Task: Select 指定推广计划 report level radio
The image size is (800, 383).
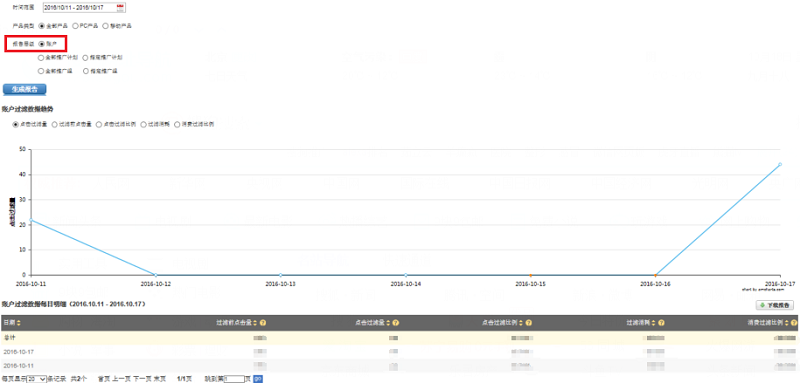Action: tap(85, 58)
